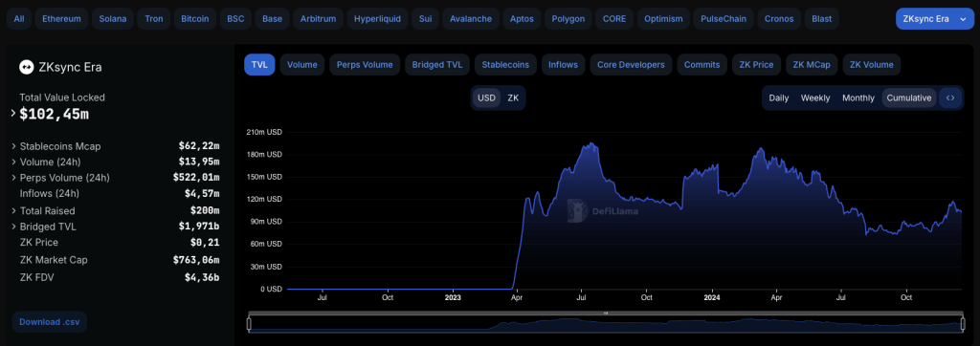Set chart interval to Cumulative
Screen dimensions: 980x346
coord(909,98)
